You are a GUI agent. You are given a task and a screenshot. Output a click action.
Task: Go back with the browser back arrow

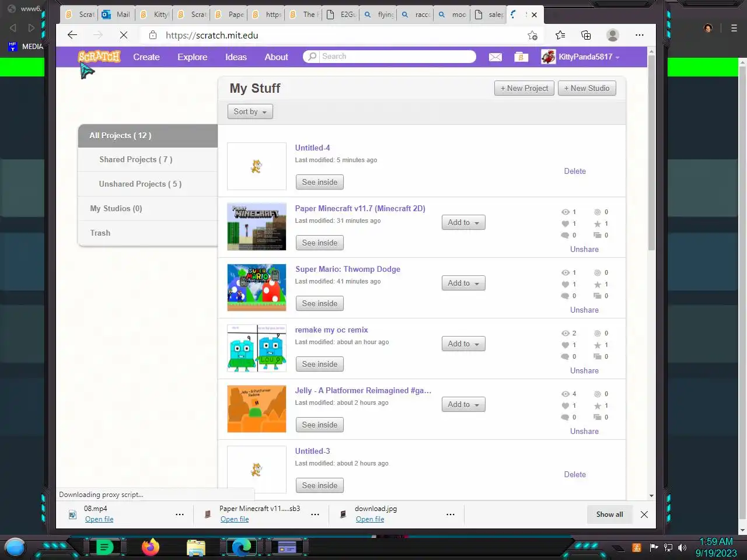tap(72, 35)
